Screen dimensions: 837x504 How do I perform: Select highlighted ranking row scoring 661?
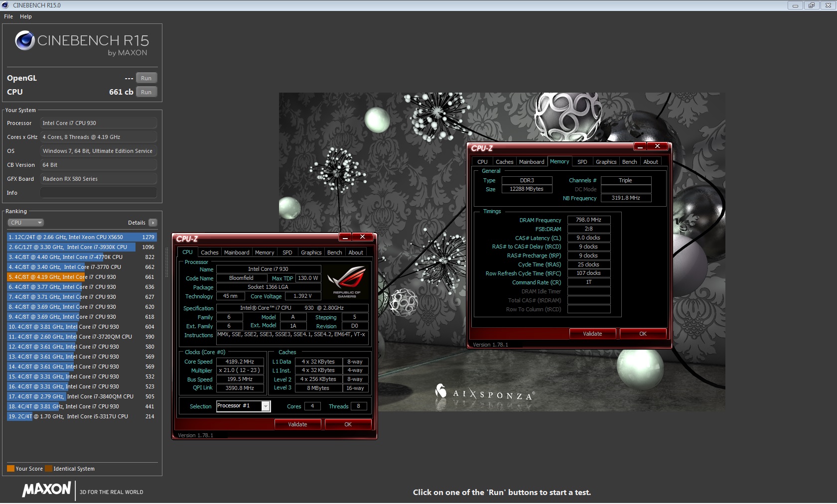pos(82,277)
